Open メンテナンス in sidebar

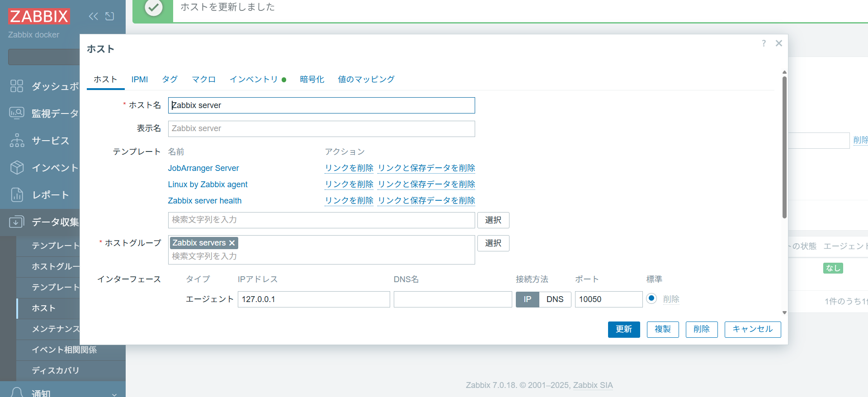pos(56,329)
